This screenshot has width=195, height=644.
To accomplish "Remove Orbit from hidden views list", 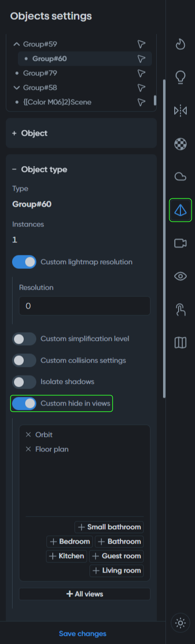I will 28,434.
